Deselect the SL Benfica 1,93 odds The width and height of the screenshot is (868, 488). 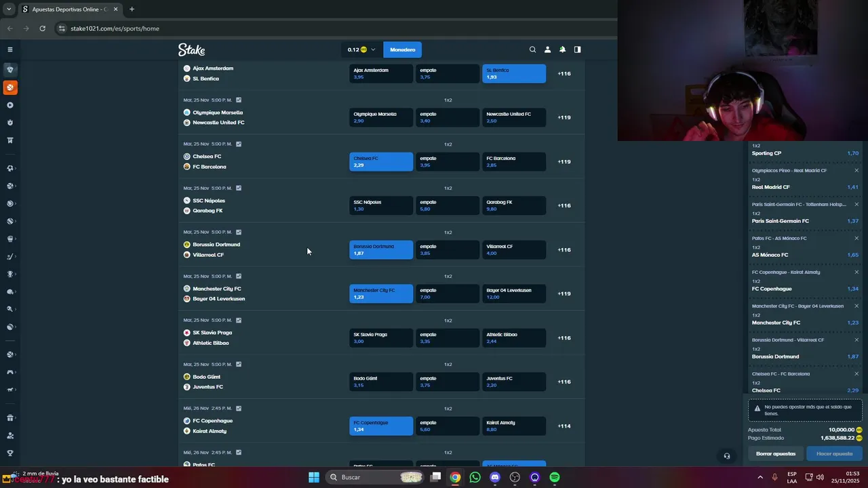click(x=514, y=73)
